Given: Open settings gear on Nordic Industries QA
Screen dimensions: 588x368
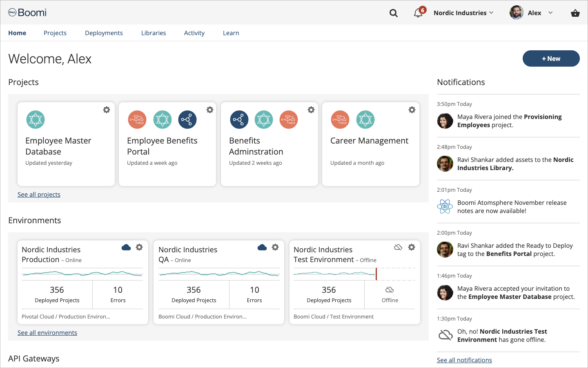Looking at the screenshot, I should point(275,247).
